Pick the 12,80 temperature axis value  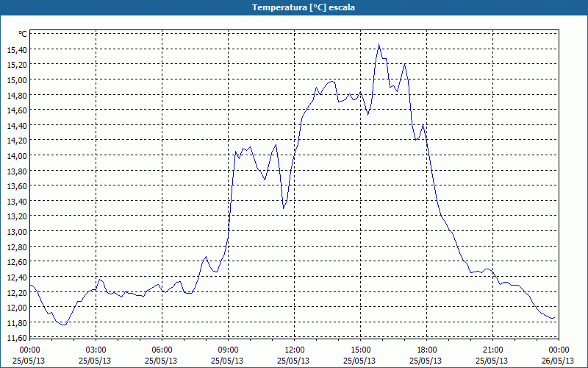(16, 247)
